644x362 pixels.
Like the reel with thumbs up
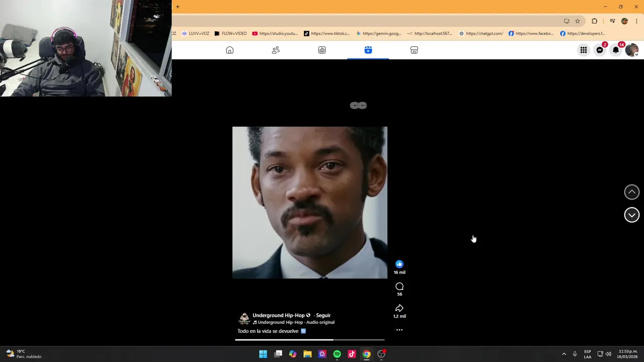399,264
